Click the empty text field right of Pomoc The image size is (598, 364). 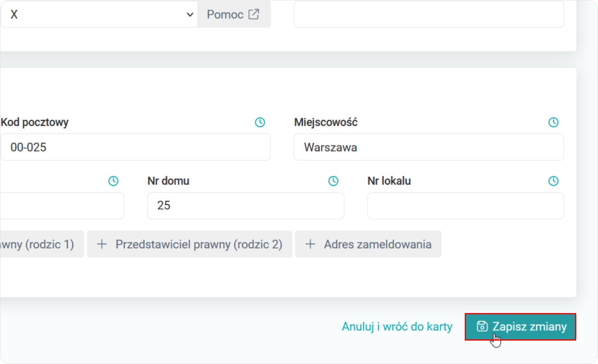coord(429,14)
